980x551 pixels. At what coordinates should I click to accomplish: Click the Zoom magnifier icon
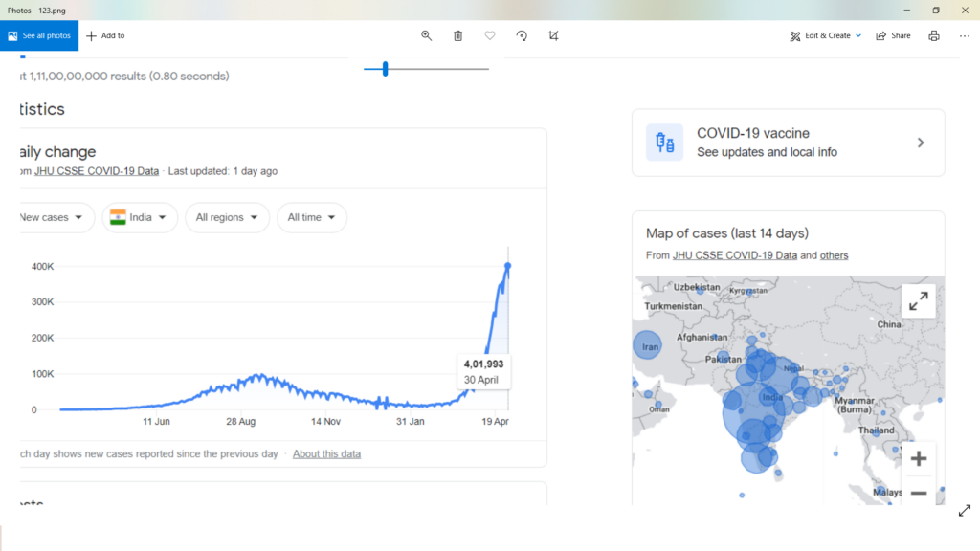426,35
